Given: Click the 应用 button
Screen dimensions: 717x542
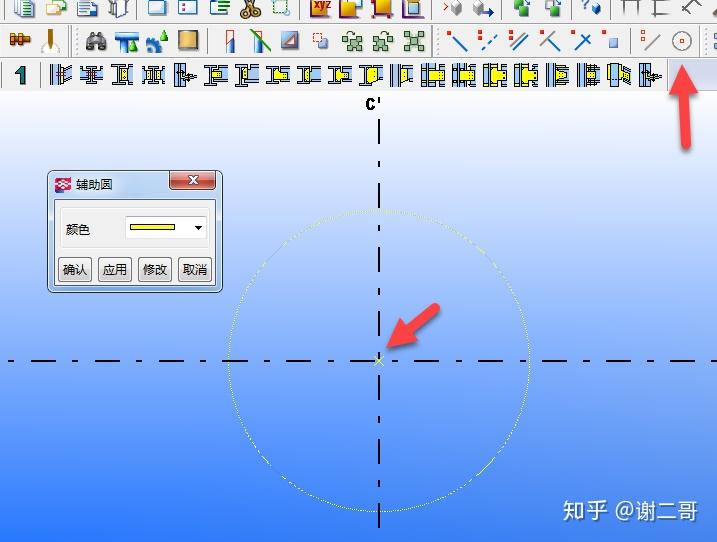Looking at the screenshot, I should [115, 269].
